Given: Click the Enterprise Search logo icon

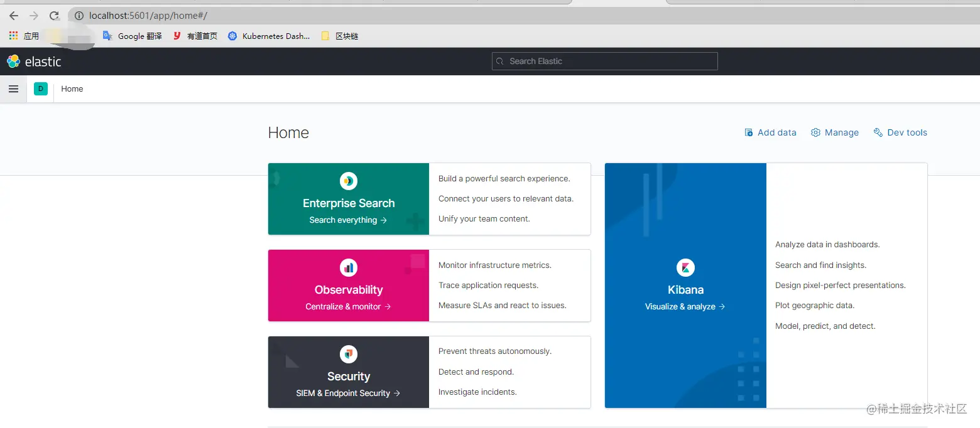Looking at the screenshot, I should pyautogui.click(x=349, y=181).
